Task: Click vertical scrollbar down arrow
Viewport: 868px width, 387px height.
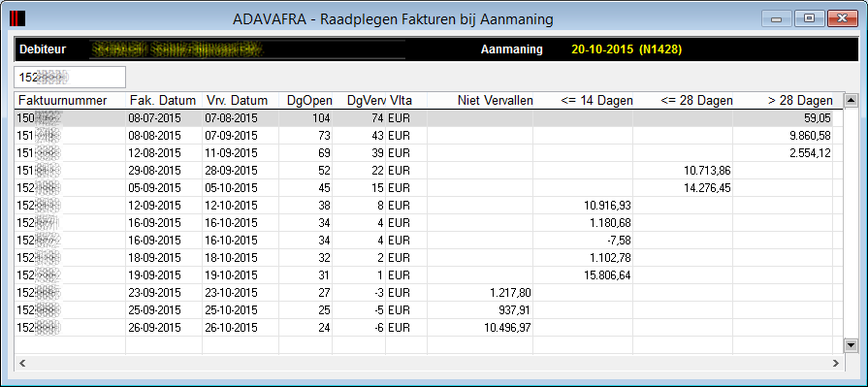Action: pos(852,345)
